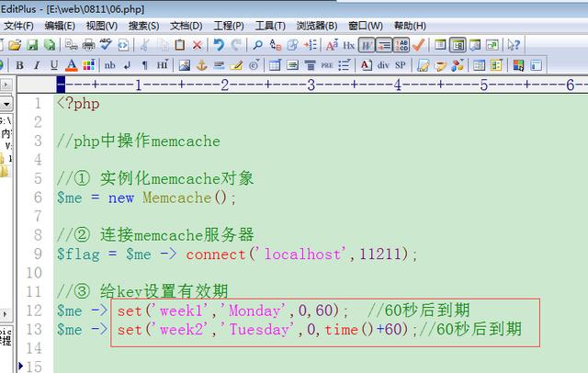Undo the last edit
The image size is (588, 373).
219,45
